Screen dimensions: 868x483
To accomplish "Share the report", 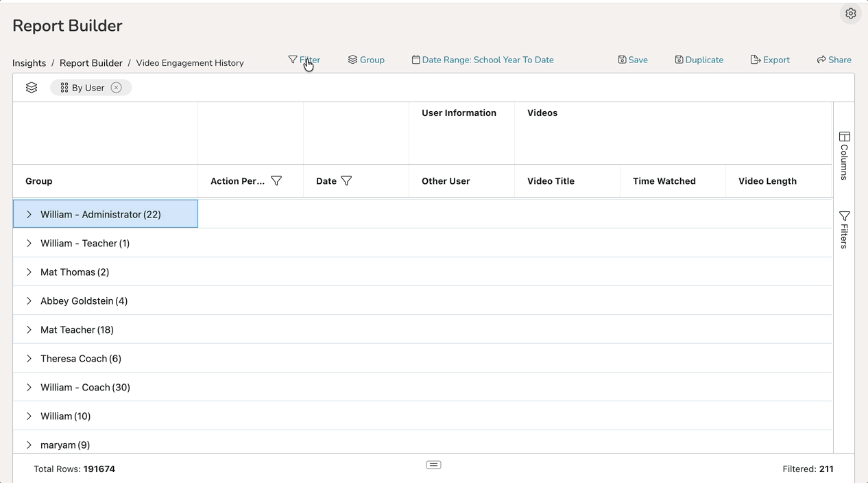I will coord(834,60).
